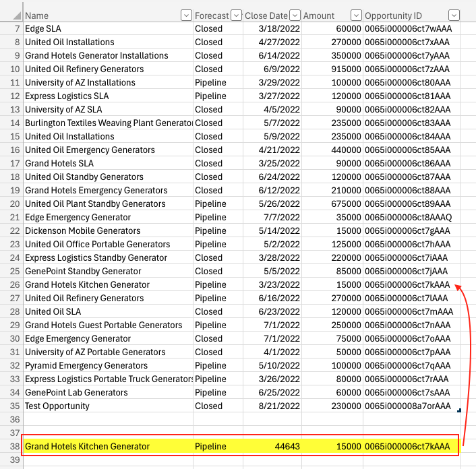Viewport: 476px width, 469px height.
Task: Click the empty Name cell in row 36
Action: 108,419
